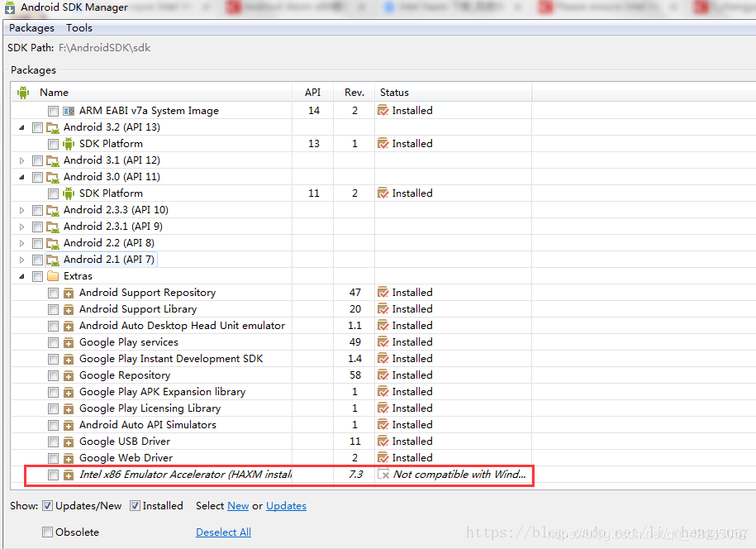The width and height of the screenshot is (756, 549).
Task: Collapse the Android 3.2 (API 13) node
Action: (x=21, y=127)
